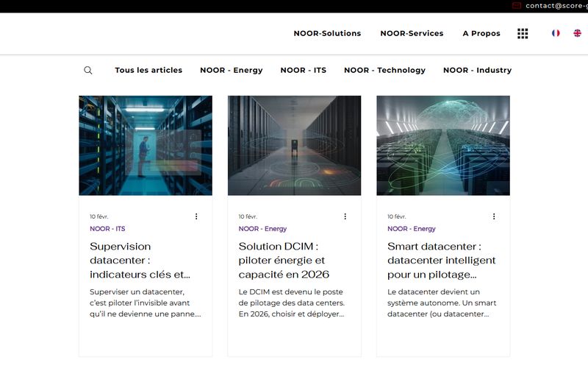
Task: Filter posts by NOOR - Technology tab
Action: click(384, 70)
